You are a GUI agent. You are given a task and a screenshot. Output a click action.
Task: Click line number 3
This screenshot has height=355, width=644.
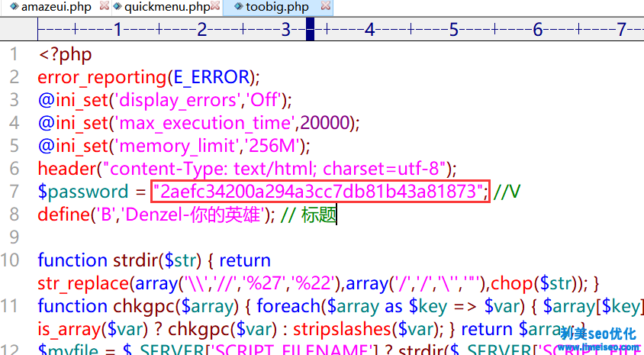click(14, 100)
